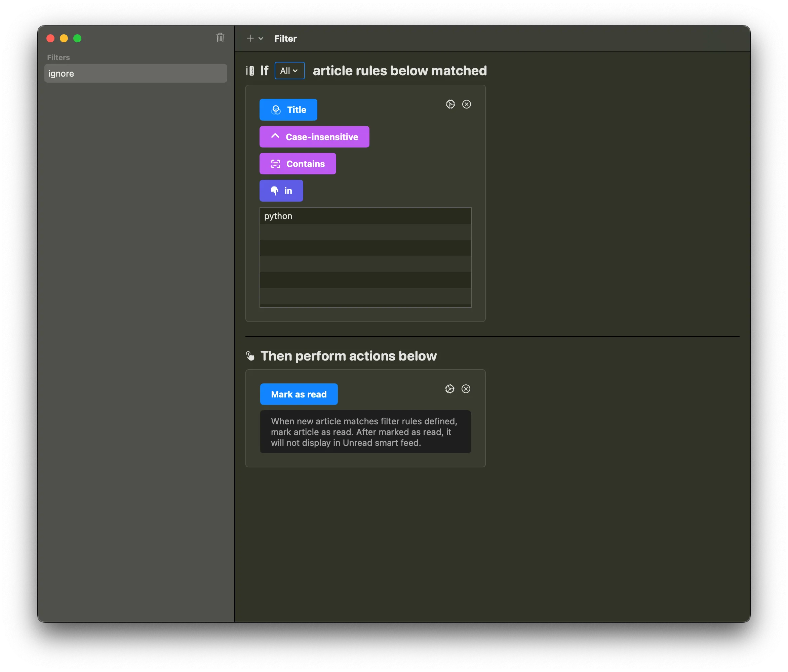This screenshot has height=672, width=788.
Task: Open the All match-type dropdown
Action: click(289, 71)
